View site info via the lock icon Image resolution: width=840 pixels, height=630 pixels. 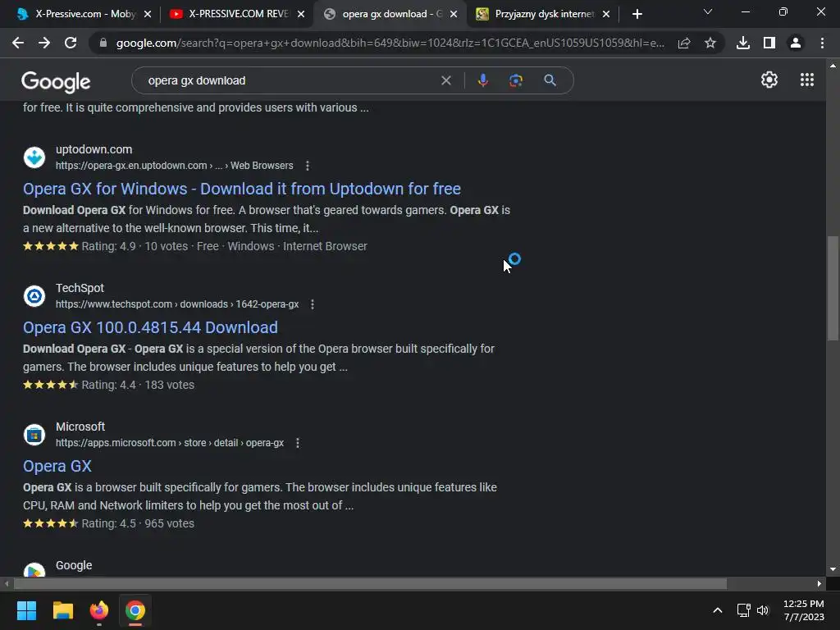click(103, 43)
